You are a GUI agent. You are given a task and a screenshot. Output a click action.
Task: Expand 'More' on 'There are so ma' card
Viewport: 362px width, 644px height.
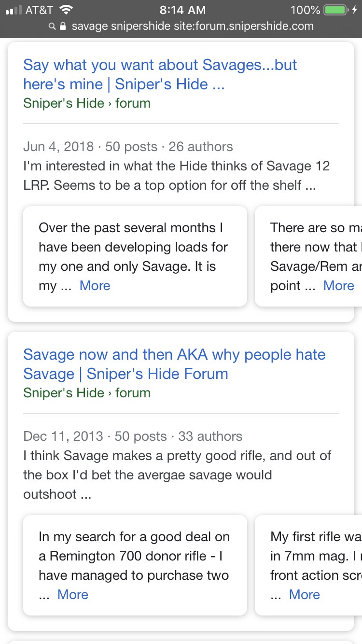pyautogui.click(x=339, y=286)
